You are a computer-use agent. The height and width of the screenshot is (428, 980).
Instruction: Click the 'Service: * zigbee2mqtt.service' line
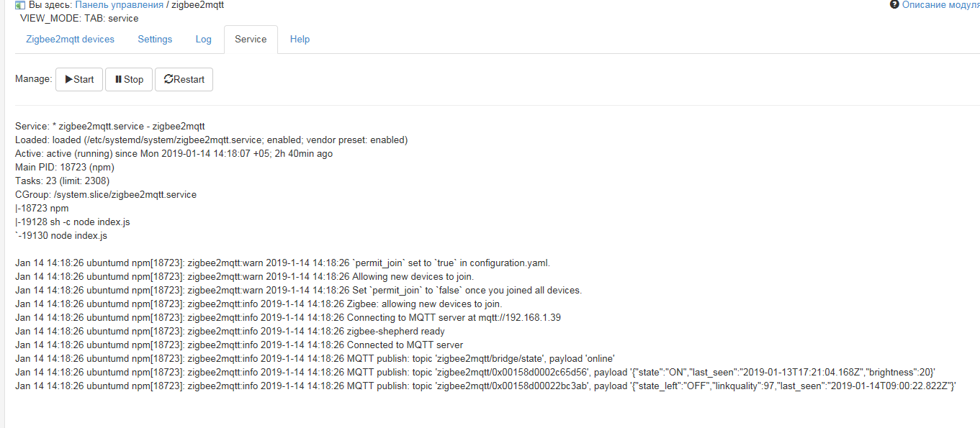pyautogui.click(x=110, y=126)
